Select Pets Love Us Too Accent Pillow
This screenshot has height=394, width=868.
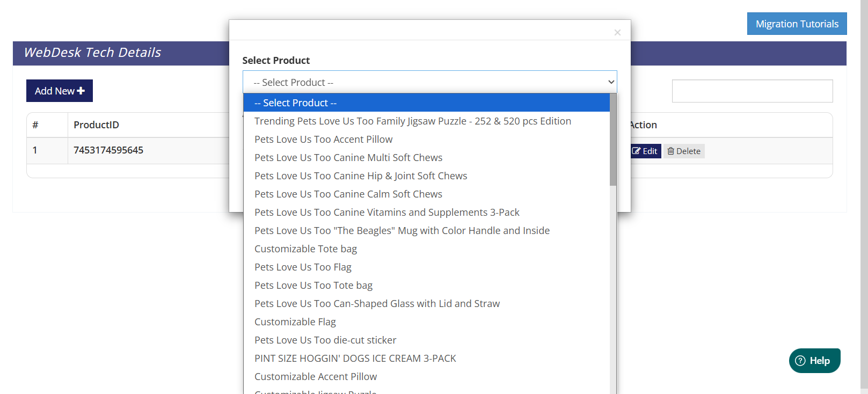coord(426,139)
